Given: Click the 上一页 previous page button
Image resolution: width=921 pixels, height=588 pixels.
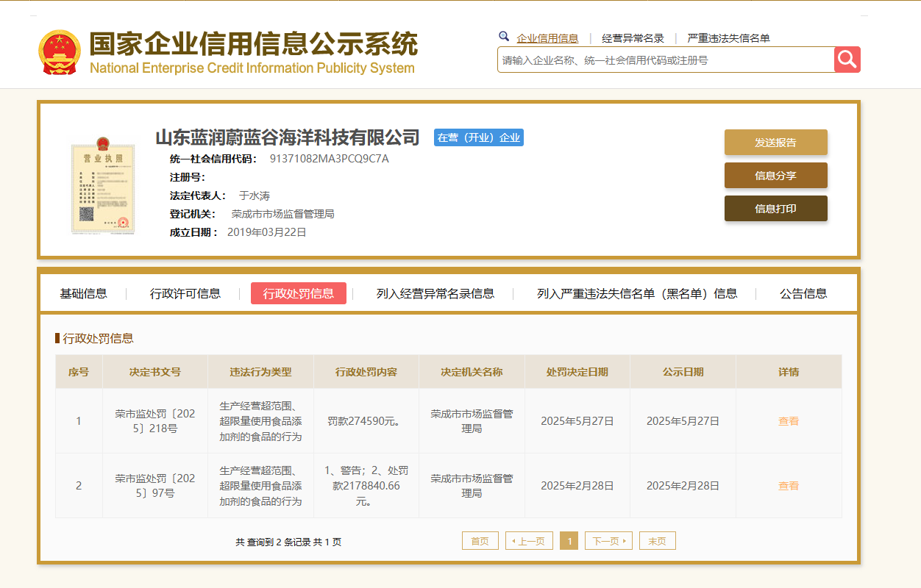Looking at the screenshot, I should [529, 541].
